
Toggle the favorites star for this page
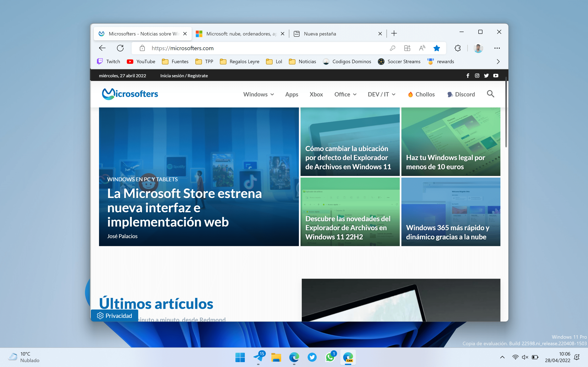point(436,48)
